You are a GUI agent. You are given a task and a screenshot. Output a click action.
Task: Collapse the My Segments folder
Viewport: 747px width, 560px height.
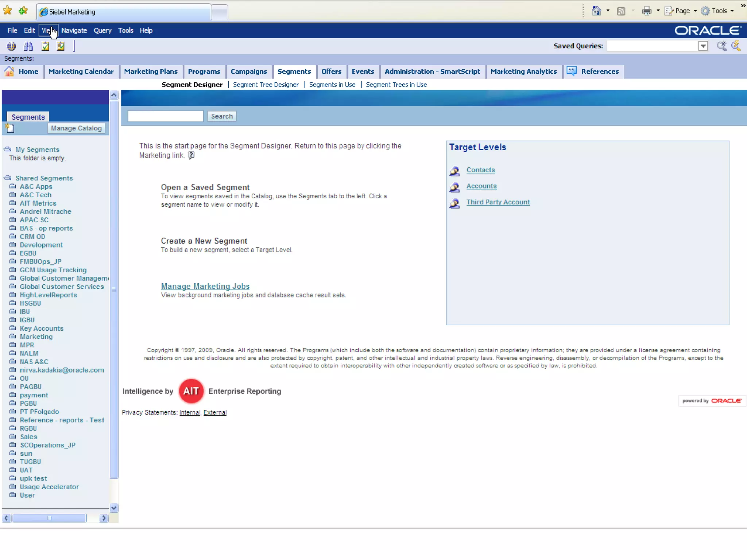point(8,149)
